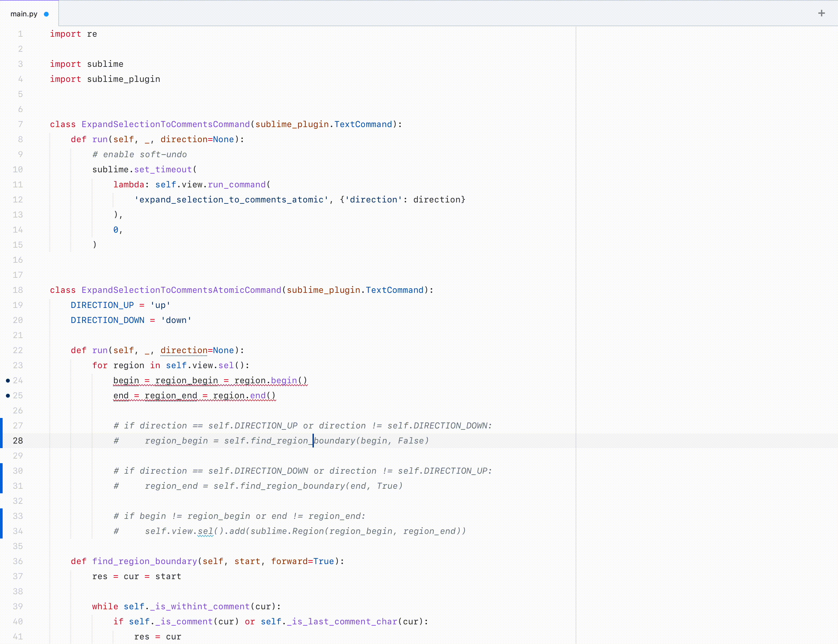Open a new tab with the plus icon
This screenshot has width=838, height=644.
tap(822, 13)
